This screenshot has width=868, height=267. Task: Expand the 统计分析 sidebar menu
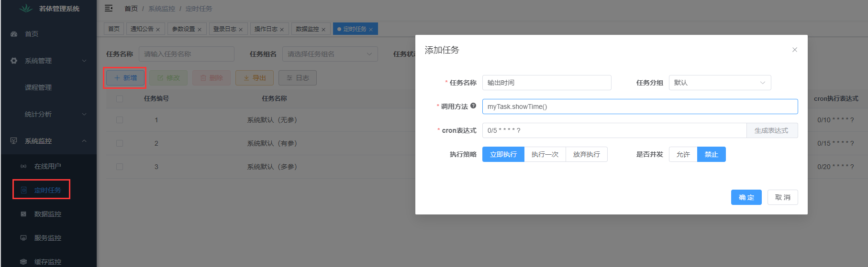[x=49, y=114]
